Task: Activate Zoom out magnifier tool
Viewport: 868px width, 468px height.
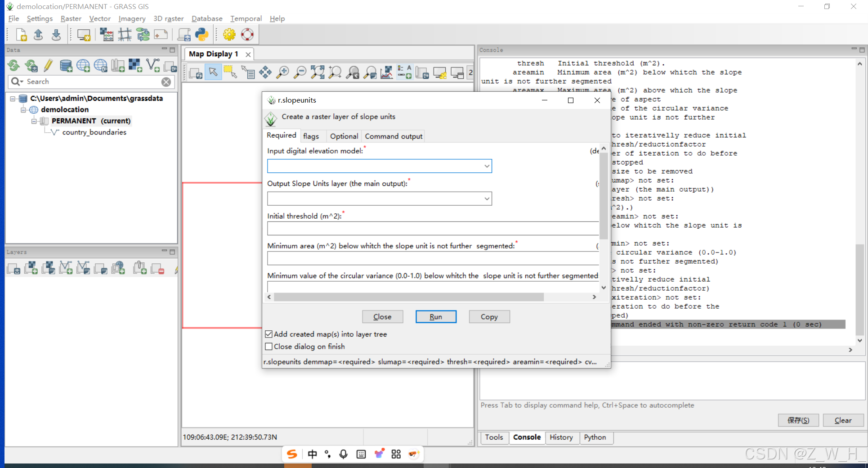Action: pyautogui.click(x=300, y=72)
